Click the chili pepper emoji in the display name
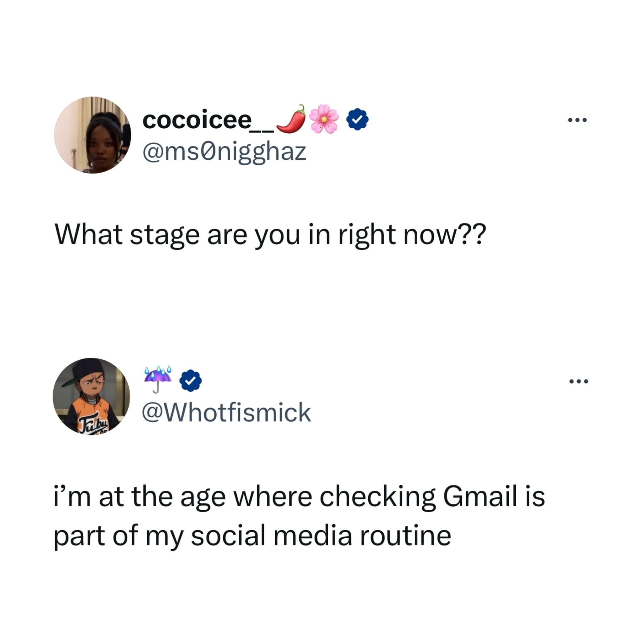Image resolution: width=644 pixels, height=644 pixels. click(x=291, y=119)
